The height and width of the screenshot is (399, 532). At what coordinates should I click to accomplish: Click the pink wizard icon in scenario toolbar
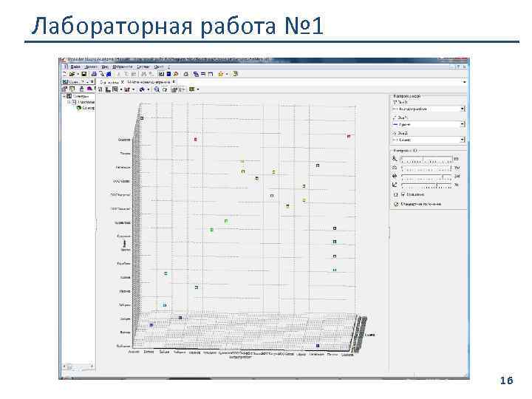pyautogui.click(x=89, y=89)
